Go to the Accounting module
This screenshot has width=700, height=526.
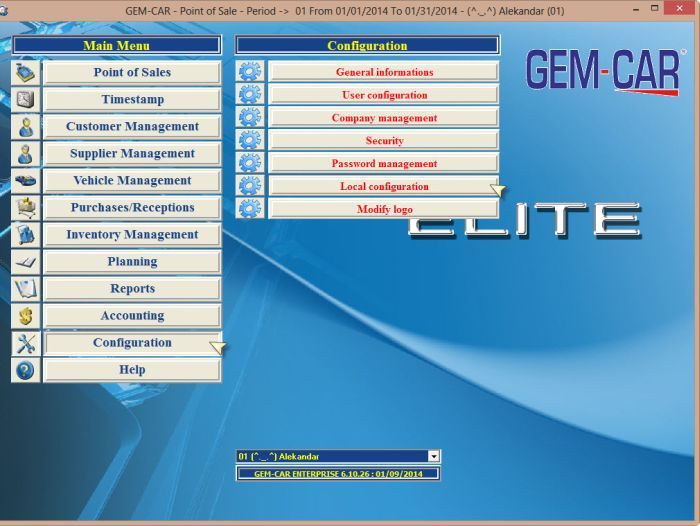point(132,316)
